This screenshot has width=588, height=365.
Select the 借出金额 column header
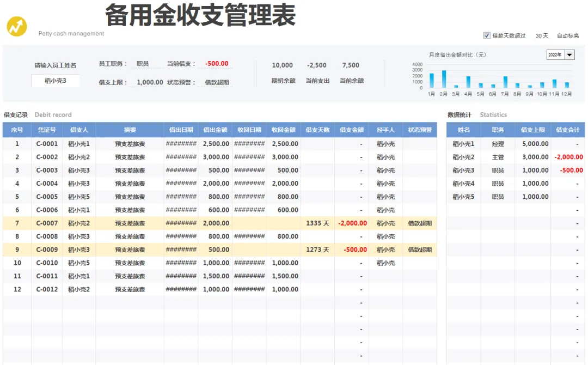pos(215,130)
